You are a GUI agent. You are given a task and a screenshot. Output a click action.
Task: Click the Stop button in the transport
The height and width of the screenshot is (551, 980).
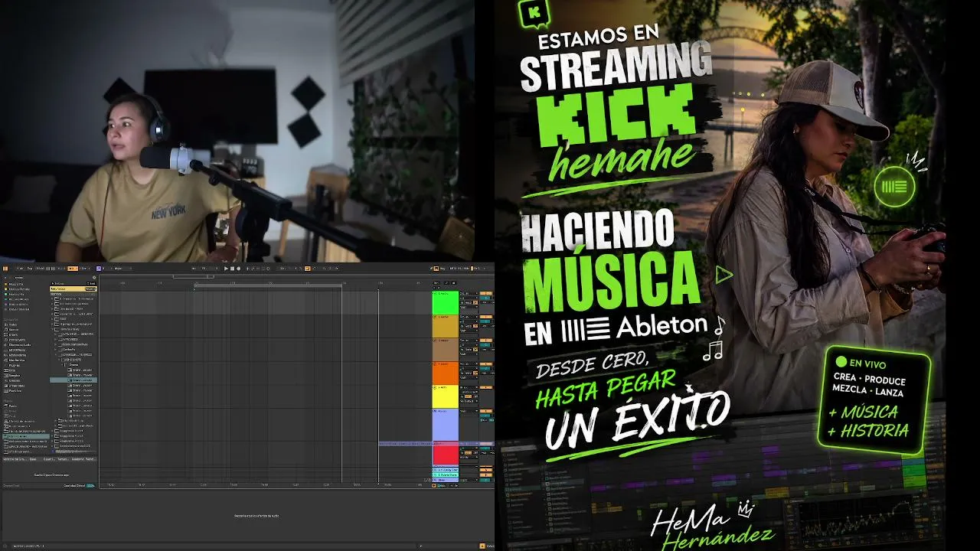click(x=233, y=269)
